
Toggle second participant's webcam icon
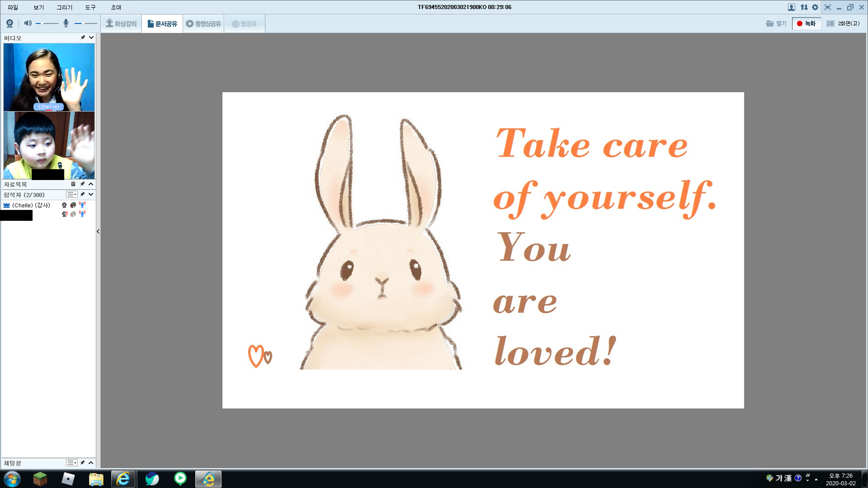(64, 214)
